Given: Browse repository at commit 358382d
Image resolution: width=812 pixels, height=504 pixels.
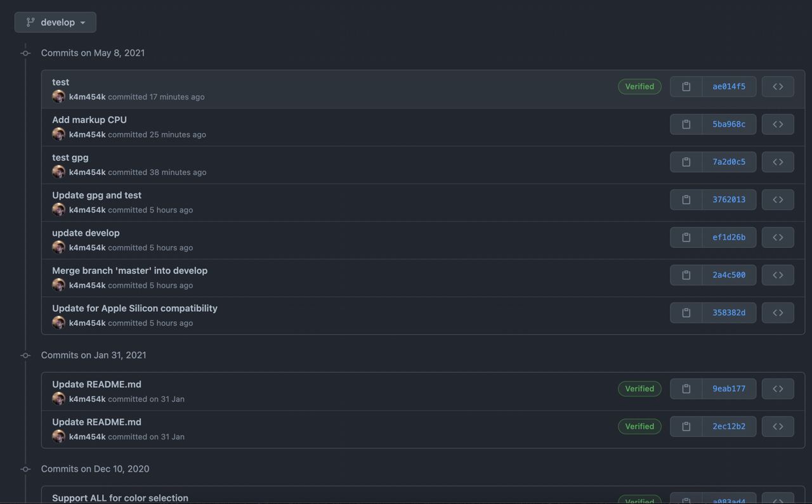Looking at the screenshot, I should click(778, 313).
